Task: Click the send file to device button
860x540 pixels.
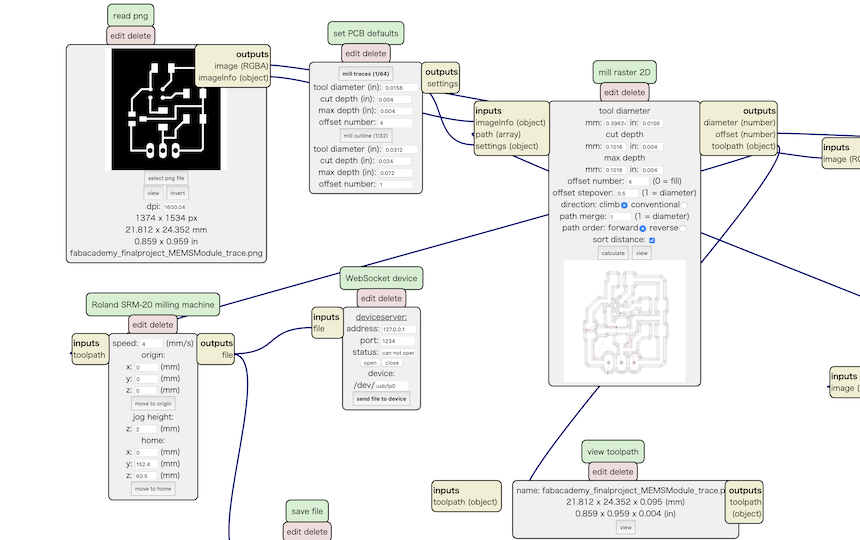Action: (381, 399)
